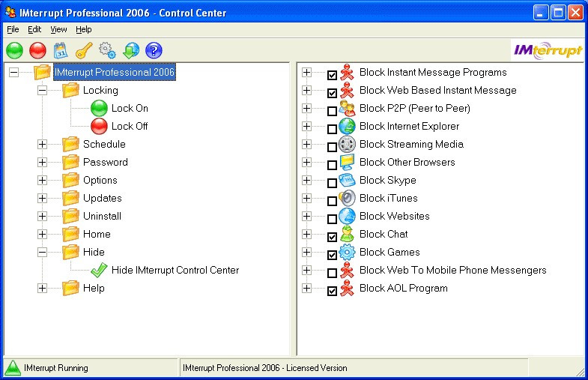Uncheck the Block Chat checkbox

pos(332,237)
